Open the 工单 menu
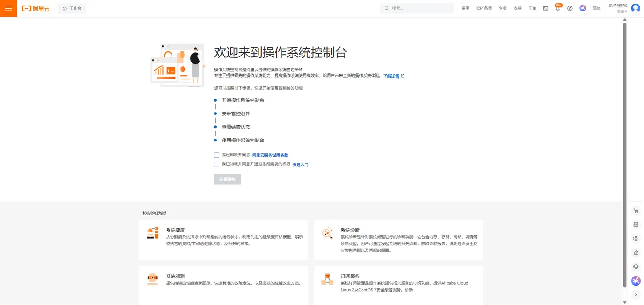The height and width of the screenshot is (305, 644). 532,8
